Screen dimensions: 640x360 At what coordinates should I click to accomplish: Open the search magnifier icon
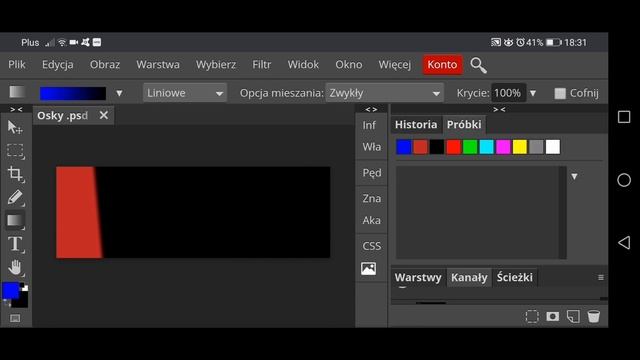click(478, 65)
